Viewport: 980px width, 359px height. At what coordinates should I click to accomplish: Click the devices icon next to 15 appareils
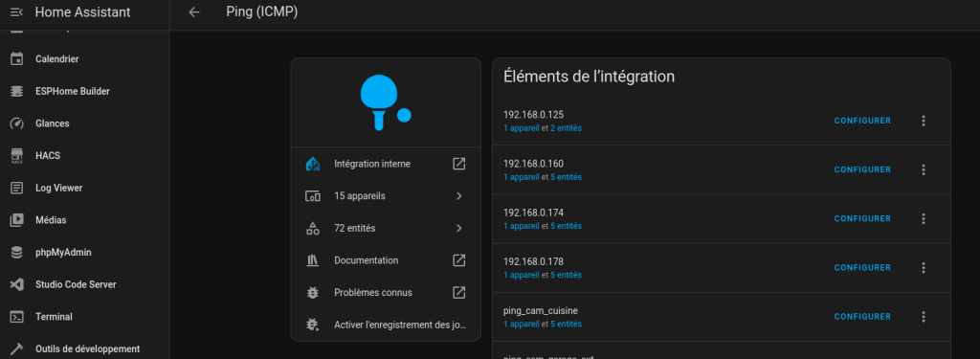tap(313, 196)
